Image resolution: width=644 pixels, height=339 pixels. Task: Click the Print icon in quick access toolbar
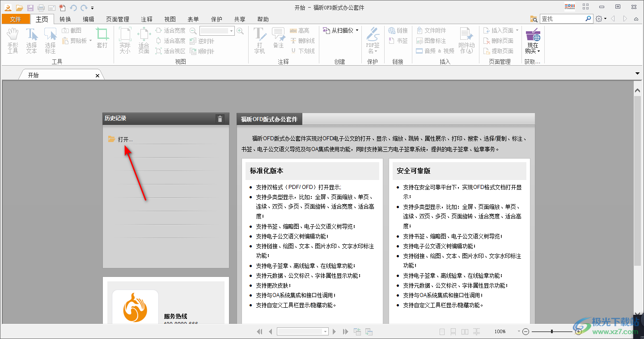tap(41, 8)
